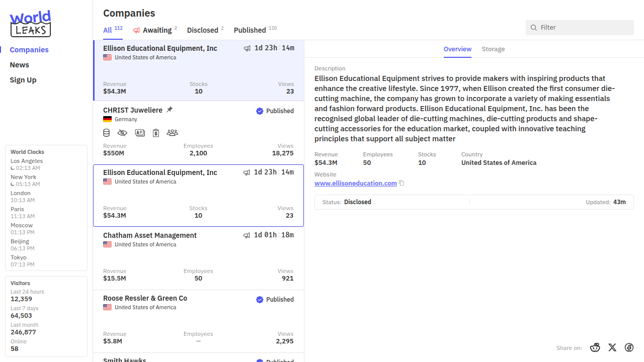Click into the Filter search field
The width and height of the screenshot is (644, 362).
click(x=584, y=28)
